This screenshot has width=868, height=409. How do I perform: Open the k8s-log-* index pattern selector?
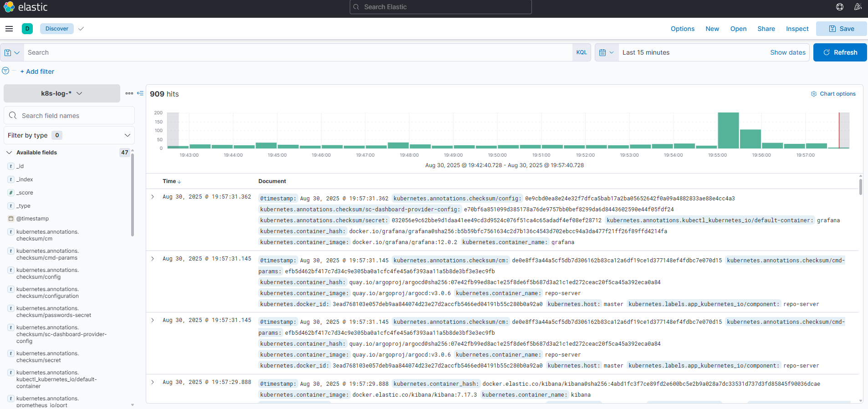click(62, 93)
